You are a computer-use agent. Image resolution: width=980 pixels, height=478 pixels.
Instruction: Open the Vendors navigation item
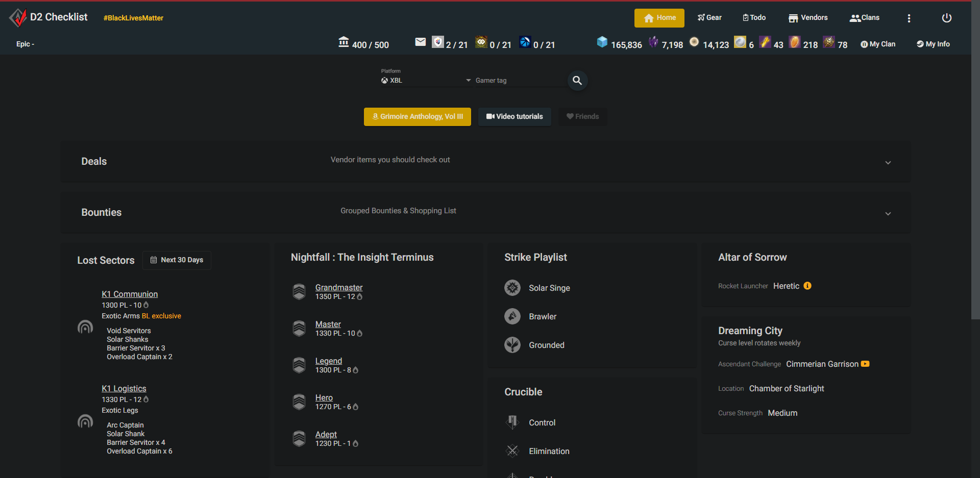point(807,17)
